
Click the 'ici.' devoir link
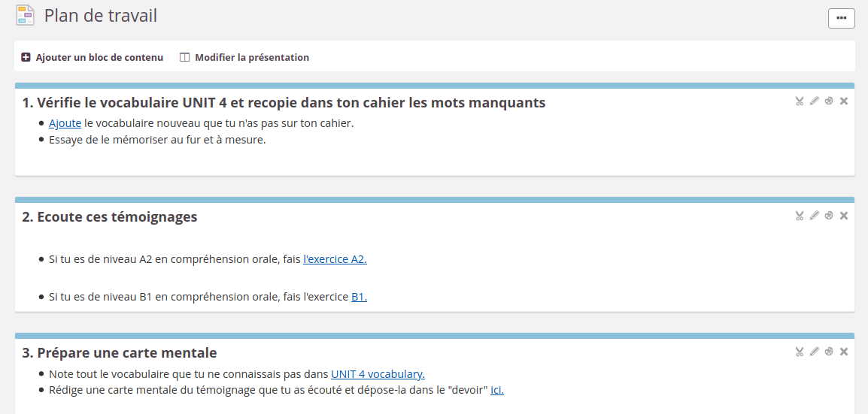point(497,390)
